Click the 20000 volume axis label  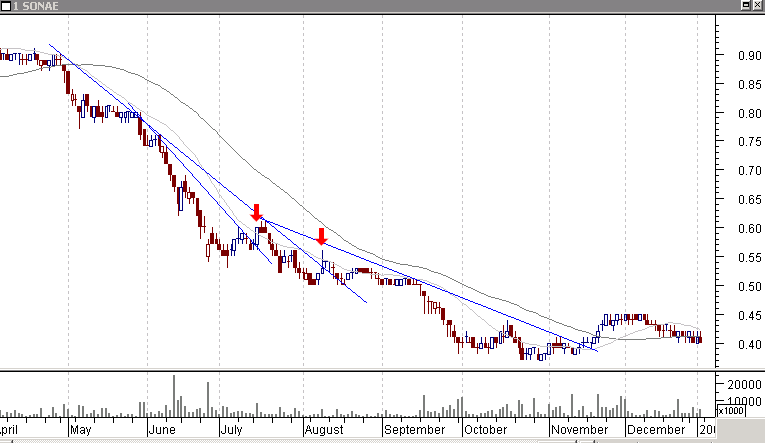click(744, 385)
